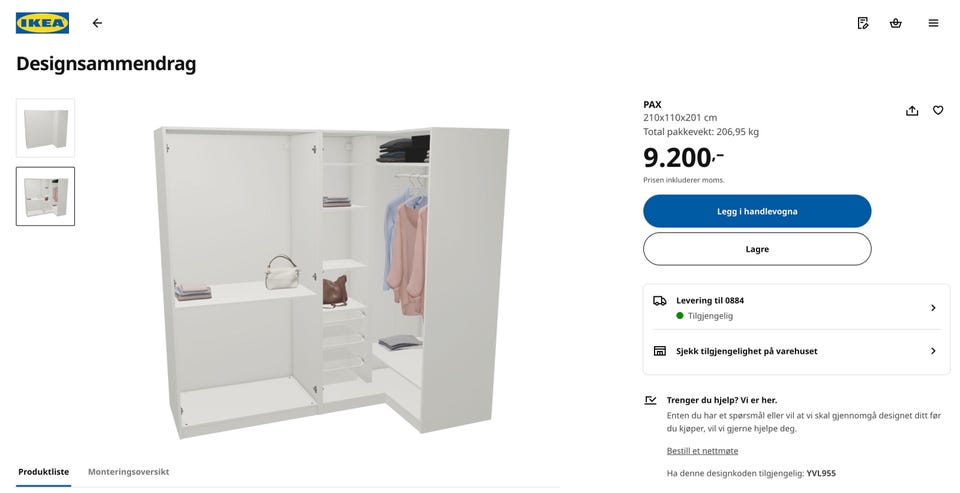Click the help checklist icon beside Trenger du hjelp
The width and height of the screenshot is (960, 493).
(x=650, y=400)
